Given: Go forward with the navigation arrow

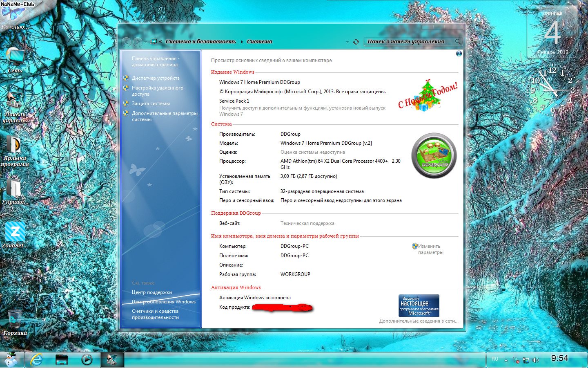Looking at the screenshot, I should coord(138,42).
